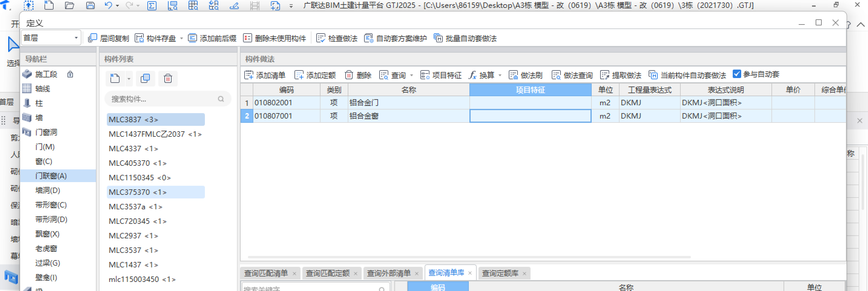Open quick access toolbar customize arrow

pyautogui.click(x=291, y=6)
